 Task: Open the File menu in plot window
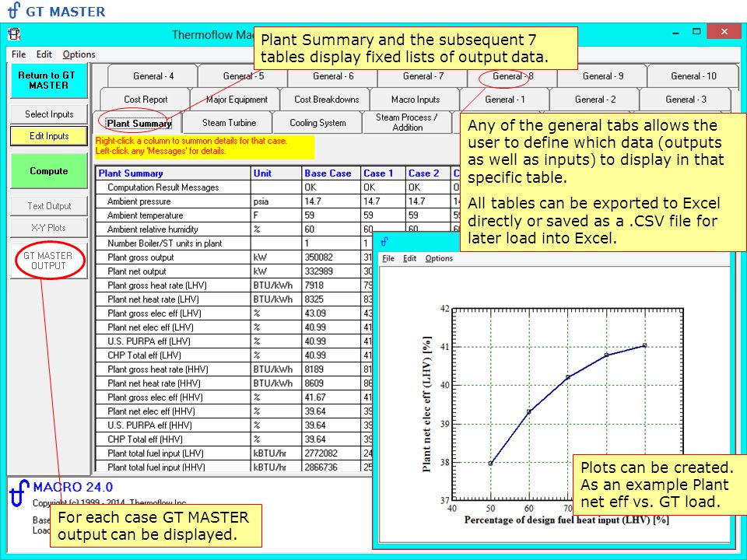point(388,258)
